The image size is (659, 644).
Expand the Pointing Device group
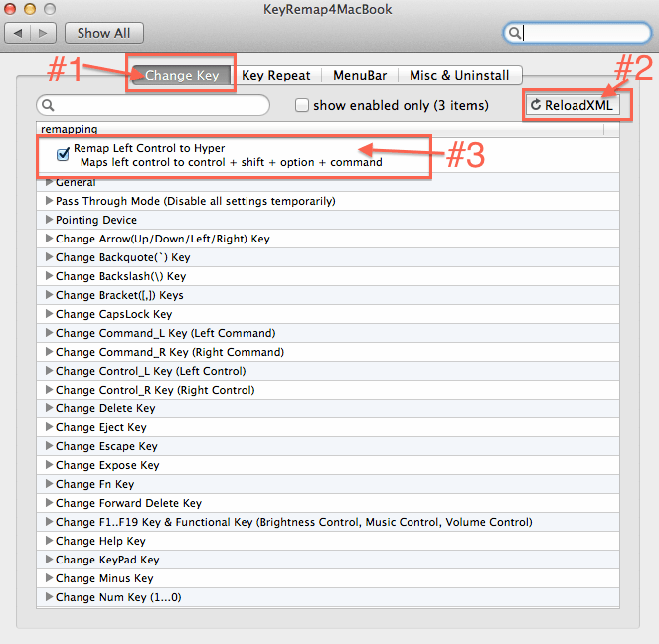(48, 220)
